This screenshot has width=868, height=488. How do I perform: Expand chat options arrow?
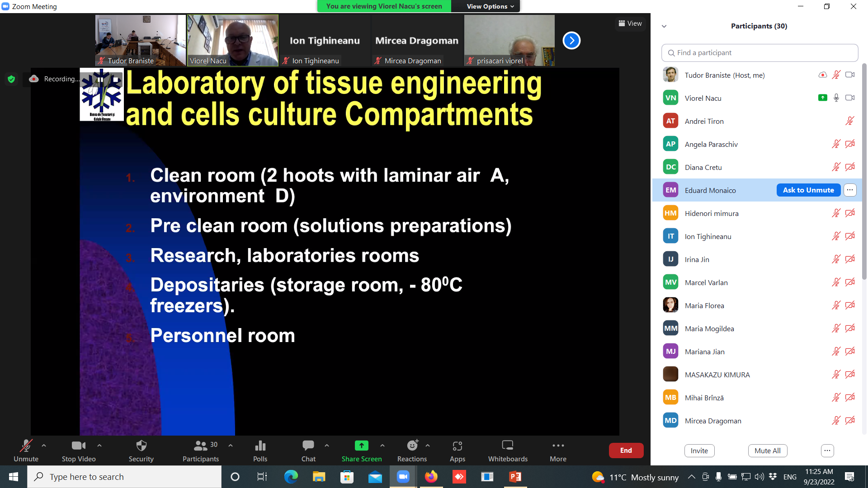pyautogui.click(x=327, y=446)
